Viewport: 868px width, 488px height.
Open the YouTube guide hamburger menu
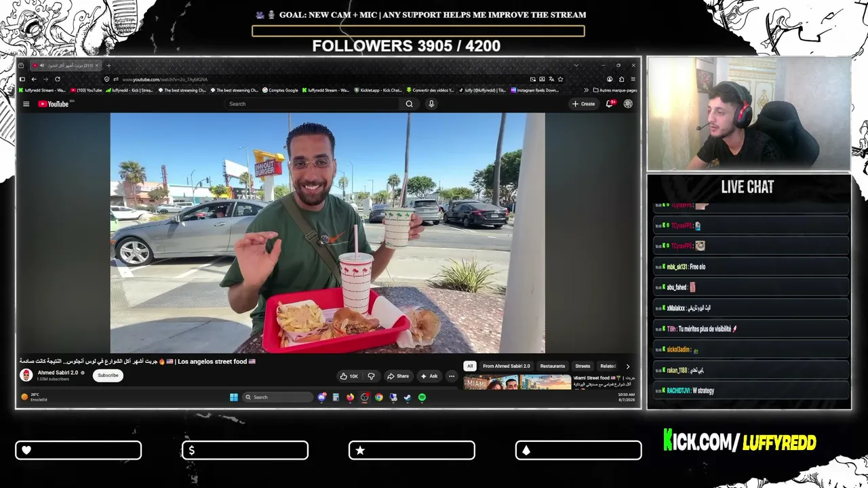point(26,104)
